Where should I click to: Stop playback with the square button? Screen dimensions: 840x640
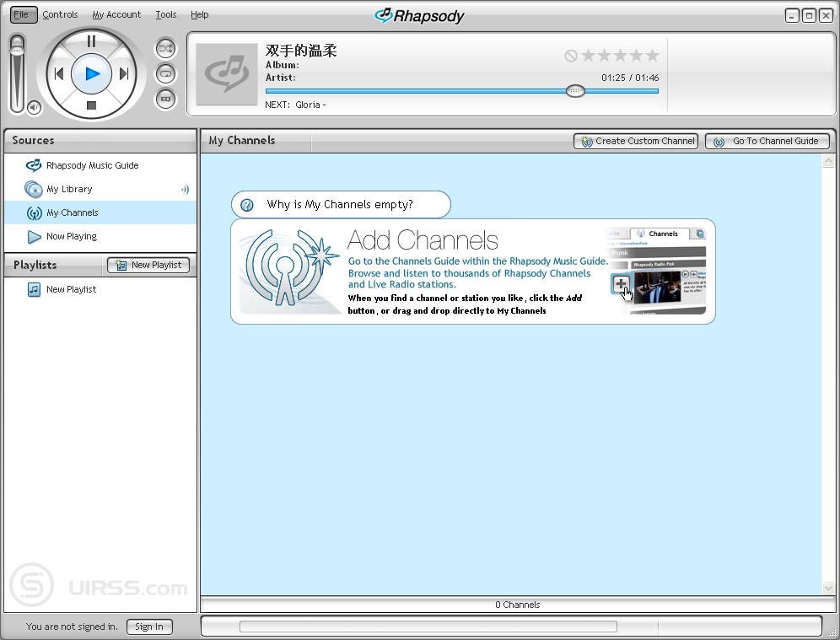[91, 105]
